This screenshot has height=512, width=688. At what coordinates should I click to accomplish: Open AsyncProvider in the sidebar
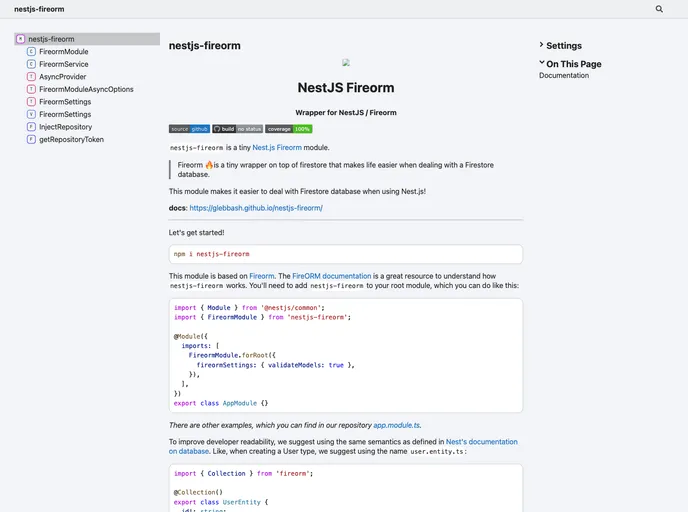[x=63, y=77]
